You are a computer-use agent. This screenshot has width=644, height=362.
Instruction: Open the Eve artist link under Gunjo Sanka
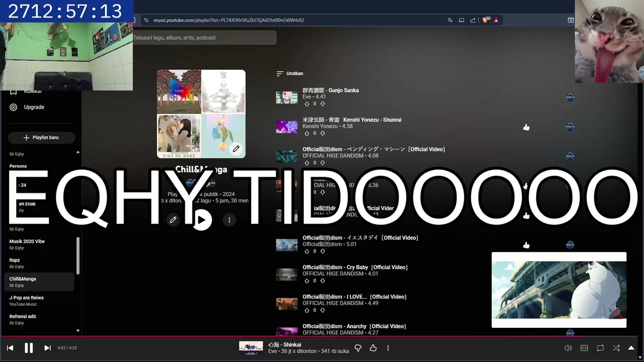pos(306,97)
